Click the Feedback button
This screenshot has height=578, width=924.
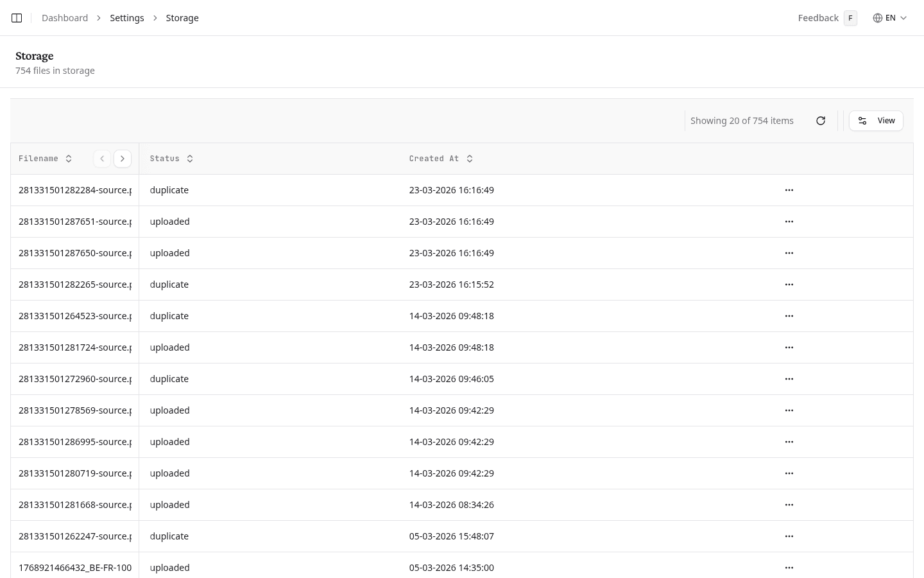827,18
